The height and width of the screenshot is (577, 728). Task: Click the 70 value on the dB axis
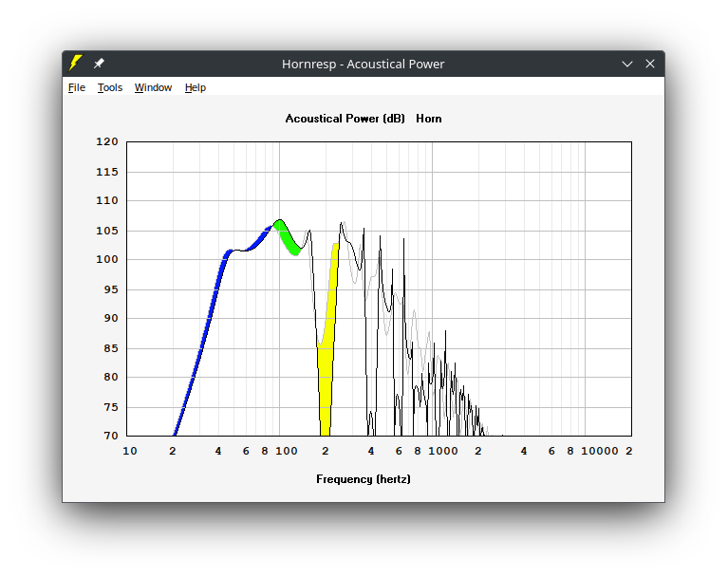[x=111, y=436]
